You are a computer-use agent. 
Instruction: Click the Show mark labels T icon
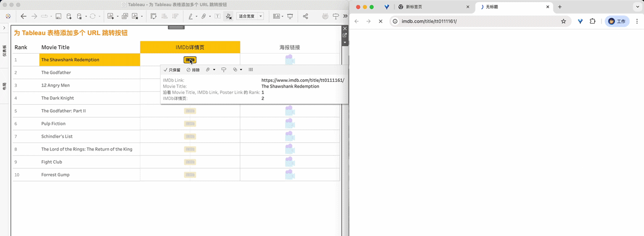coord(217,16)
